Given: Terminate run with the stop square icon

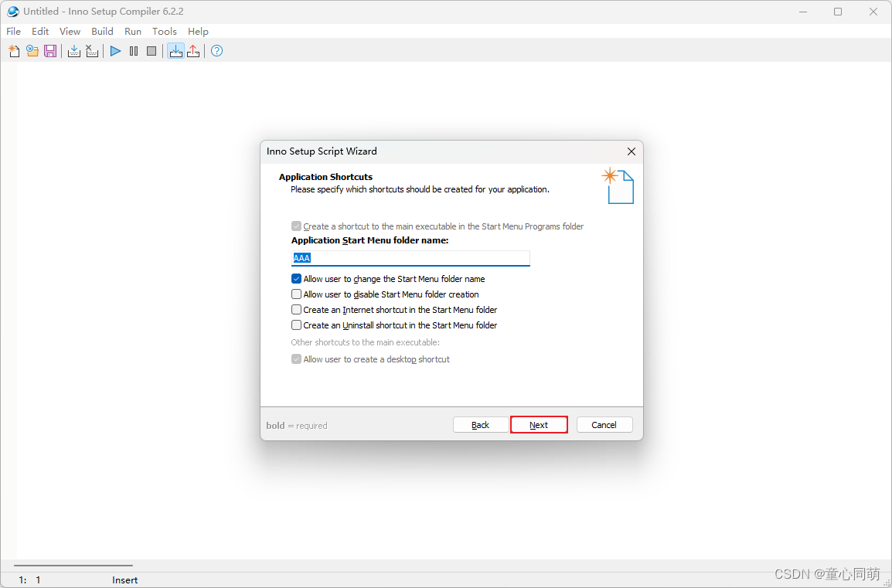Looking at the screenshot, I should pyautogui.click(x=152, y=51).
